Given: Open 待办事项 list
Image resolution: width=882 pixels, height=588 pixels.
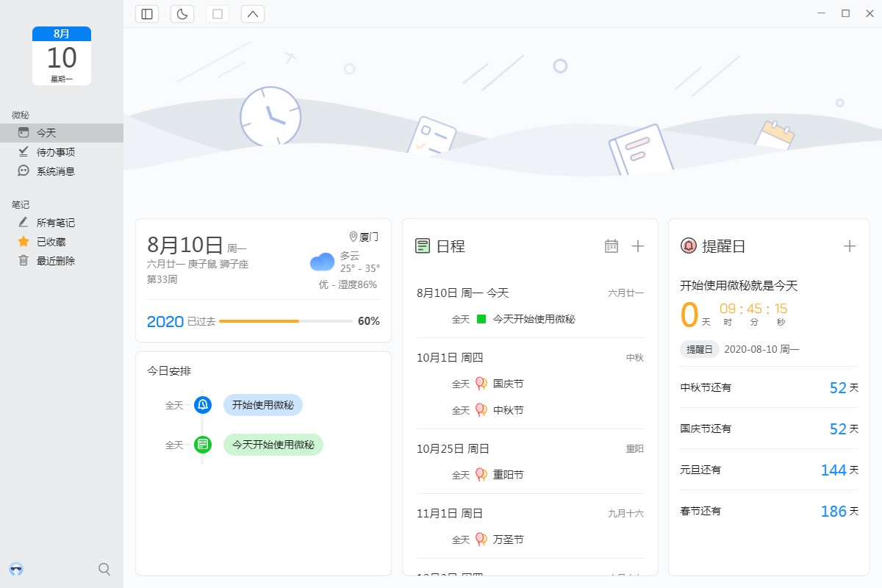Looking at the screenshot, I should [x=56, y=152].
